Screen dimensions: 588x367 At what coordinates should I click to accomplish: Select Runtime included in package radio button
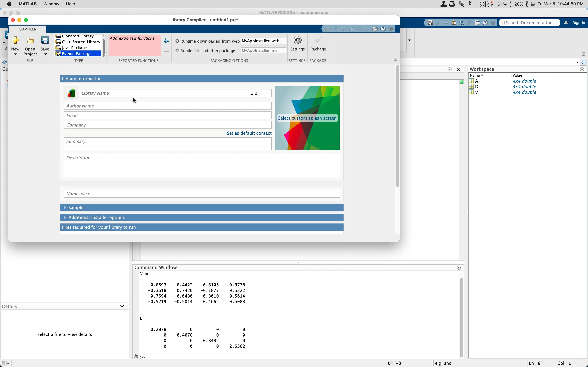click(x=177, y=50)
